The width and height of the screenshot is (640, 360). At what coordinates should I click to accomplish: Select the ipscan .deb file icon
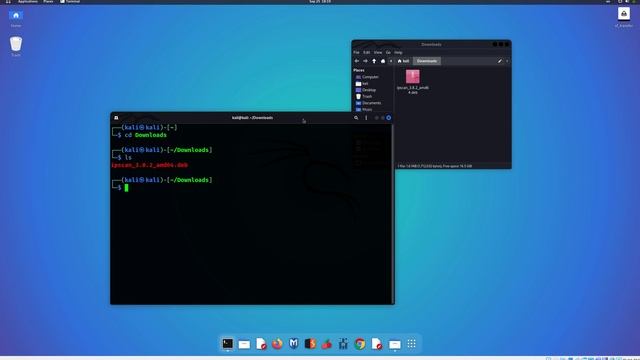coord(413,76)
